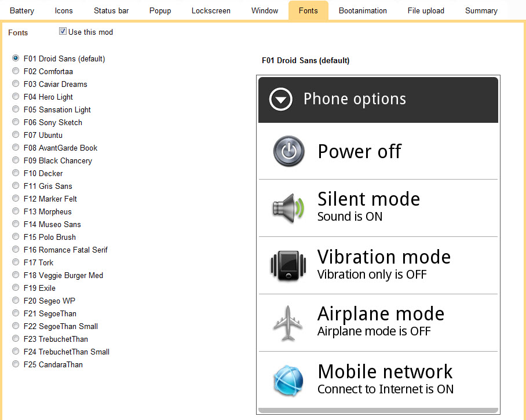
Task: Open the Bootanimation tab
Action: click(x=363, y=11)
